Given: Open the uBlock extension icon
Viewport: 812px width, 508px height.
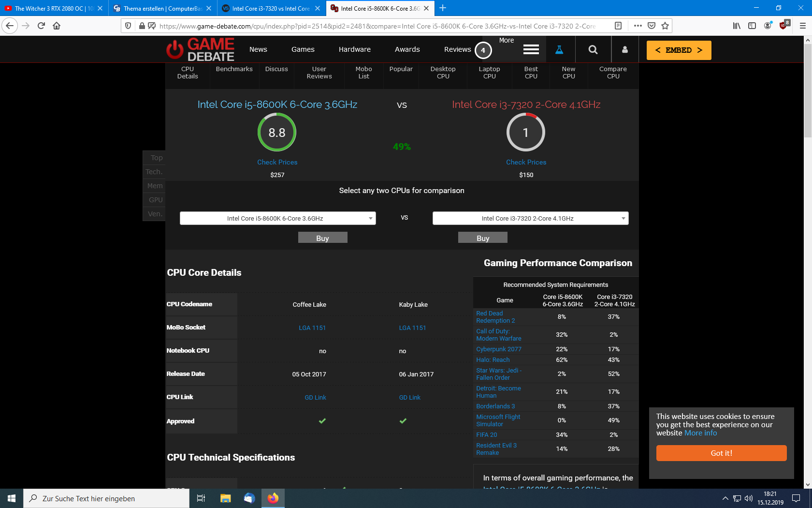Looking at the screenshot, I should 784,25.
